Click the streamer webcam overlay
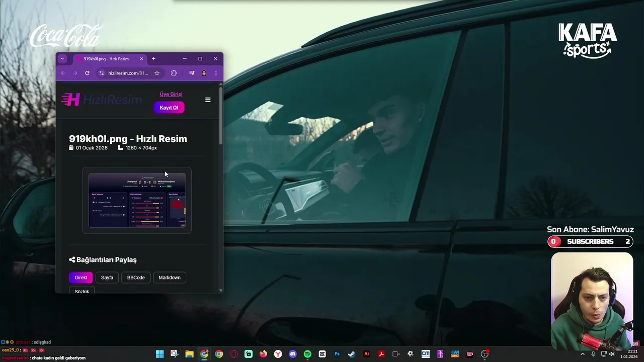 coord(592,301)
